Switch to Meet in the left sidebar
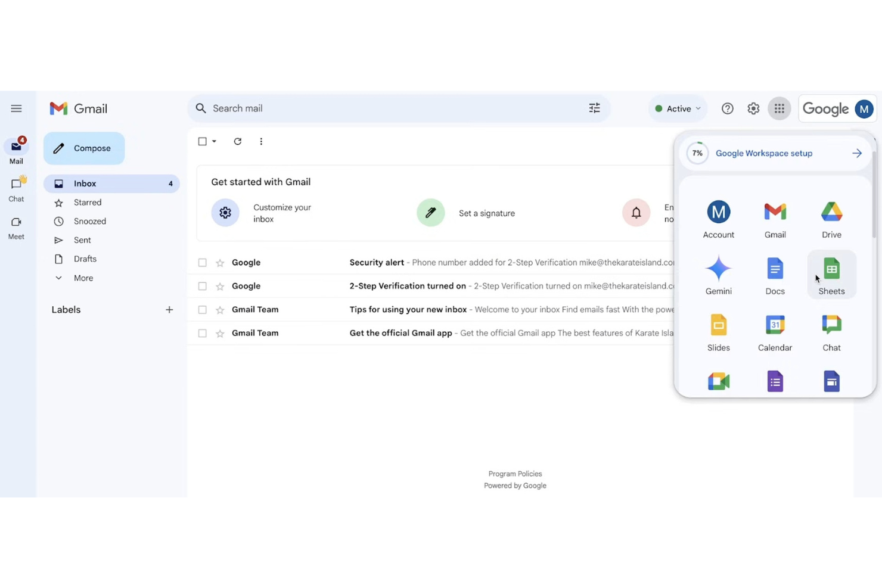The height and width of the screenshot is (588, 882). [15, 228]
